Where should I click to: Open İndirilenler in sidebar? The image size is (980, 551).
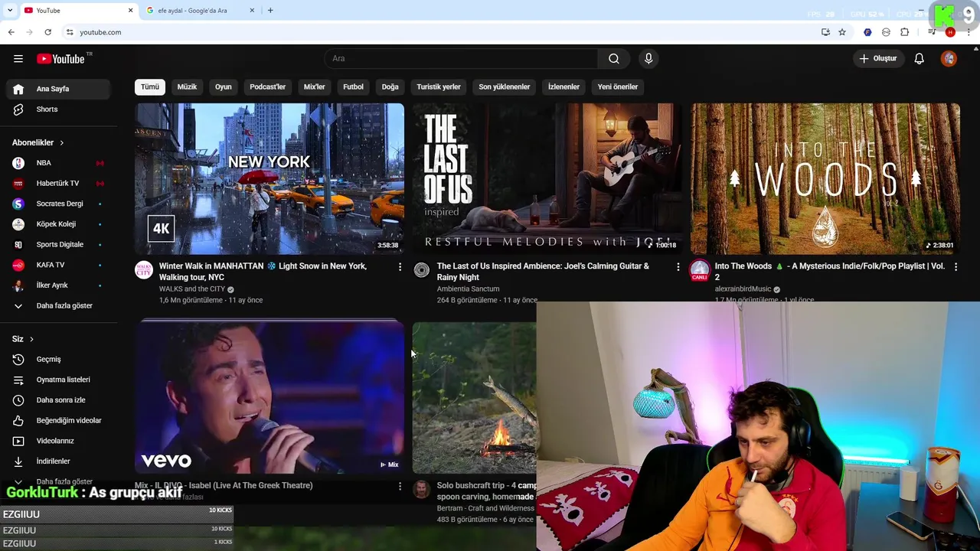coord(58,461)
